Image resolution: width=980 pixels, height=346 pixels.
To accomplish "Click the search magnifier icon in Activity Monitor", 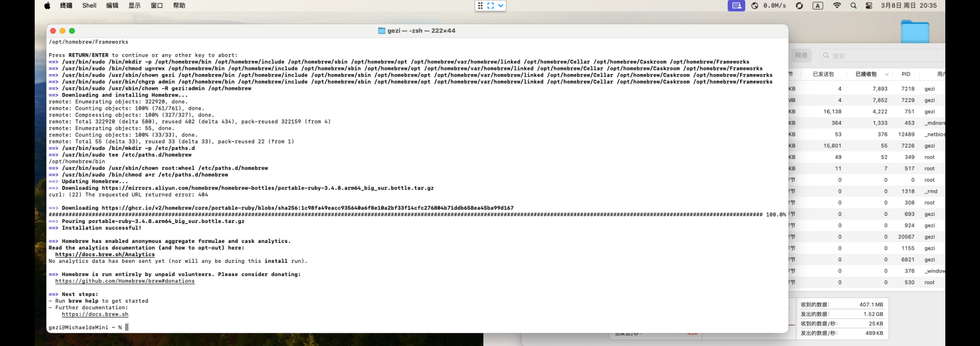I will click(x=826, y=56).
